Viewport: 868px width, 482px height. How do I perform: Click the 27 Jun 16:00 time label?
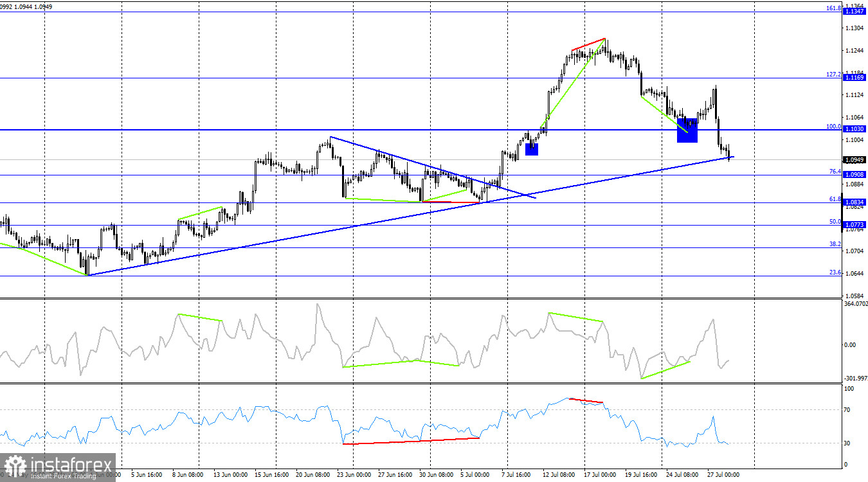tap(394, 475)
